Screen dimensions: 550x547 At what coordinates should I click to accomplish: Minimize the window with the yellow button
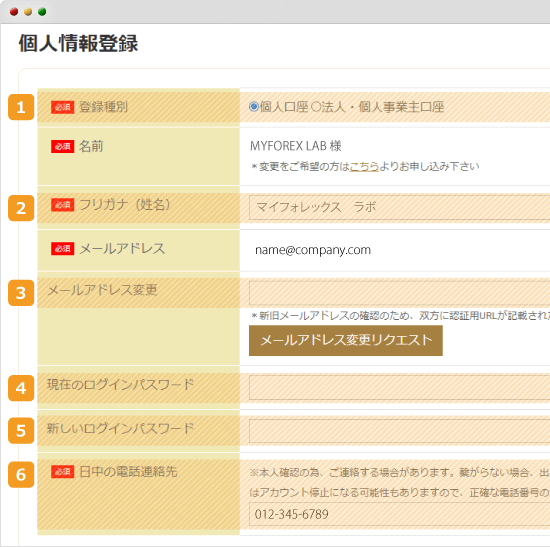tap(28, 12)
